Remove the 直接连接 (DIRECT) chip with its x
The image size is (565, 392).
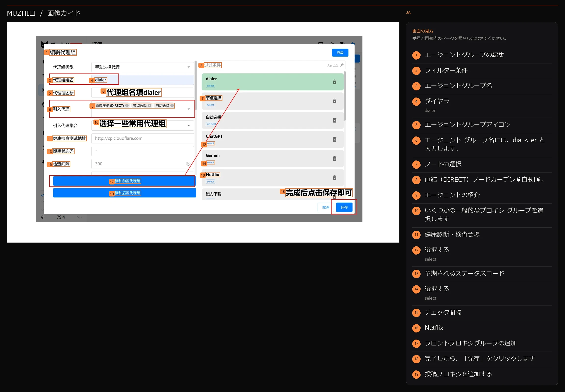pos(127,106)
